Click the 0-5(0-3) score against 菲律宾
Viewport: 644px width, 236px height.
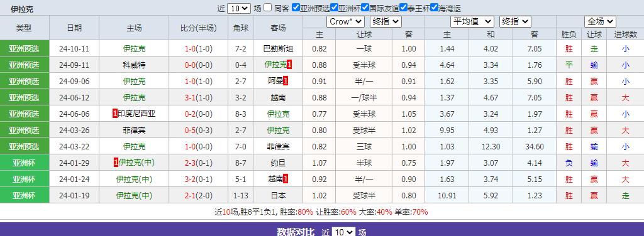tap(199, 131)
